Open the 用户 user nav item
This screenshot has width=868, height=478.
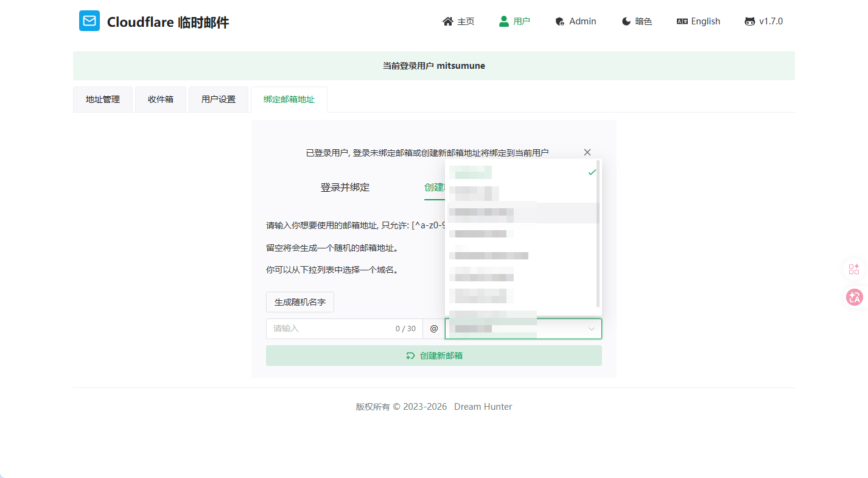pos(514,21)
